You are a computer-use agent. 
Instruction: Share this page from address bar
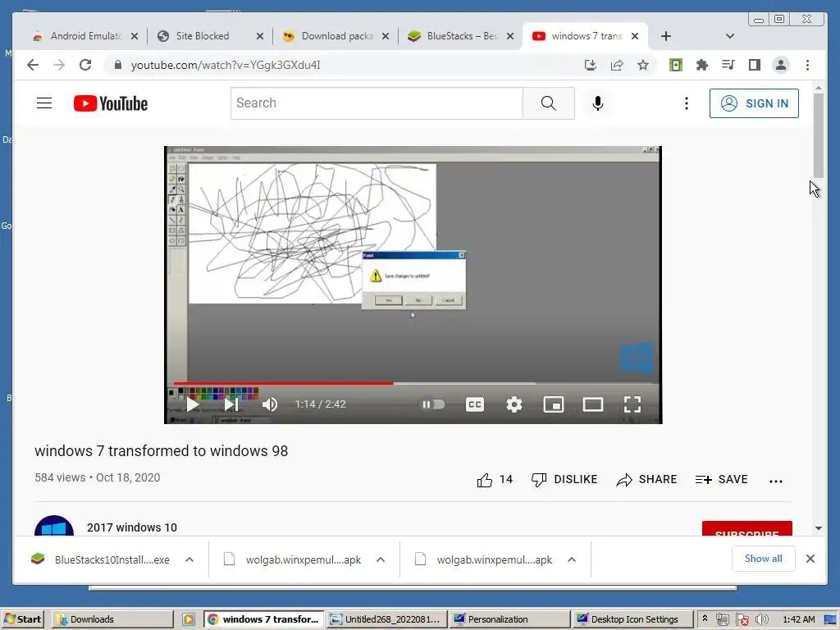(x=617, y=65)
